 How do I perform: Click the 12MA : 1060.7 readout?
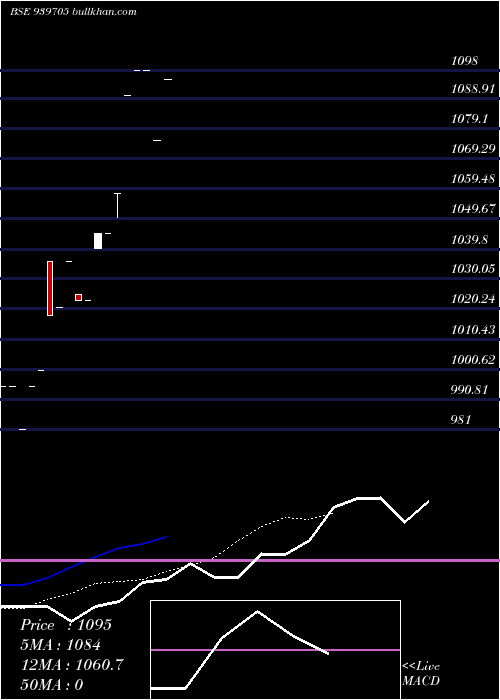click(x=71, y=665)
